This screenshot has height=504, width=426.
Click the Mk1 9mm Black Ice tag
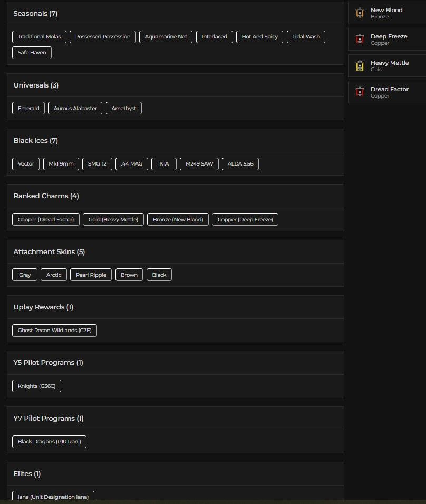point(61,164)
